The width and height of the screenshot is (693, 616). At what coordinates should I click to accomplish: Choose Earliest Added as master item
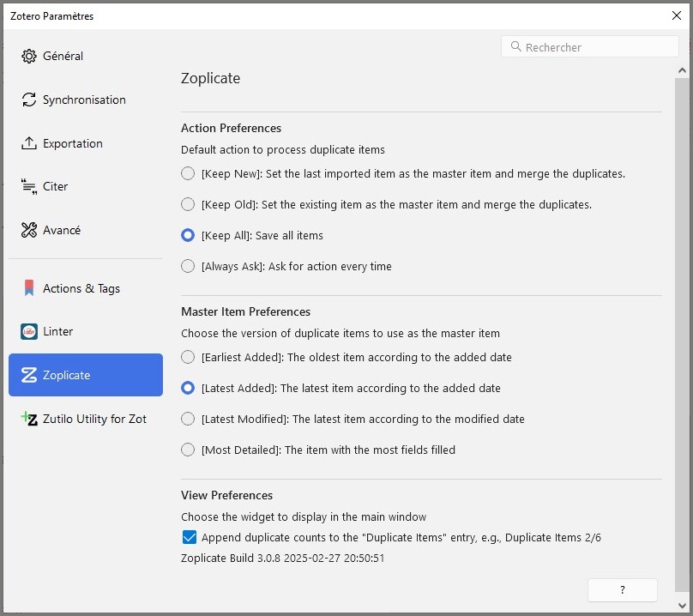(188, 357)
